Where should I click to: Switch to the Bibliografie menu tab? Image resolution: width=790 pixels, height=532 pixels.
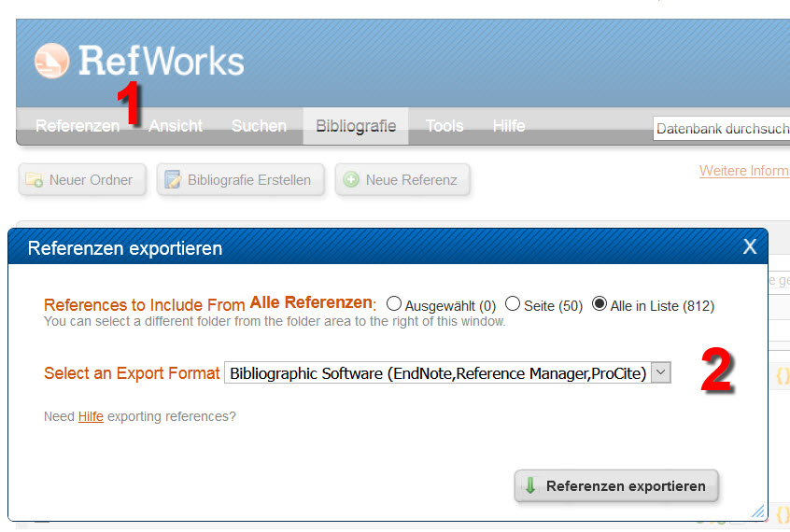point(356,126)
